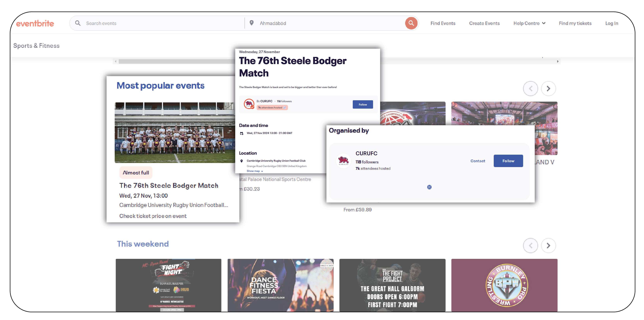Click By CURUFC organiser name in event popup
The width and height of the screenshot is (644, 320).
(266, 101)
